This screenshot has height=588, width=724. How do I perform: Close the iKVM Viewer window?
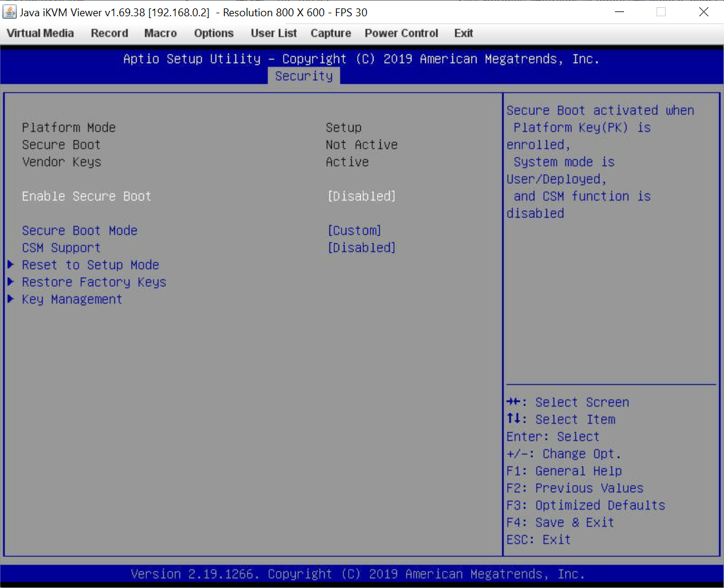pos(703,12)
